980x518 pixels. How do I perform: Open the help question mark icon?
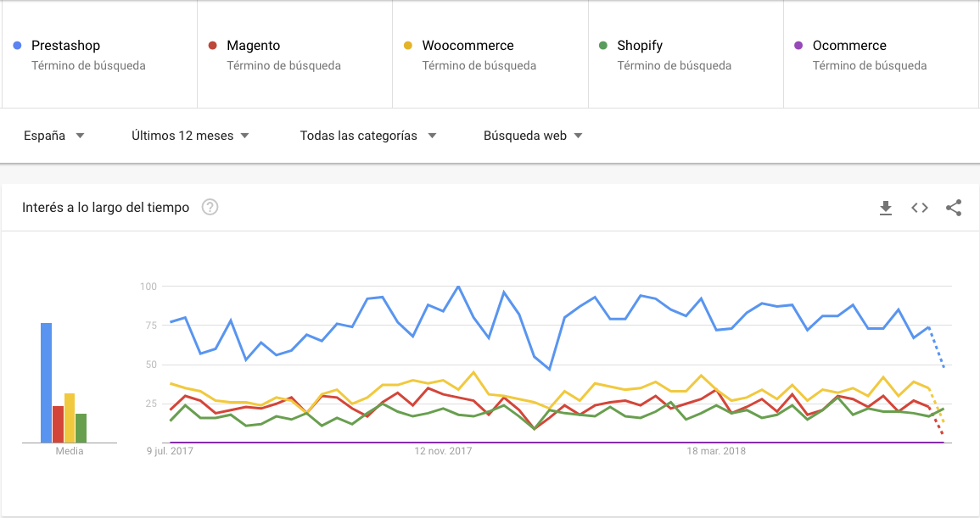coord(210,208)
